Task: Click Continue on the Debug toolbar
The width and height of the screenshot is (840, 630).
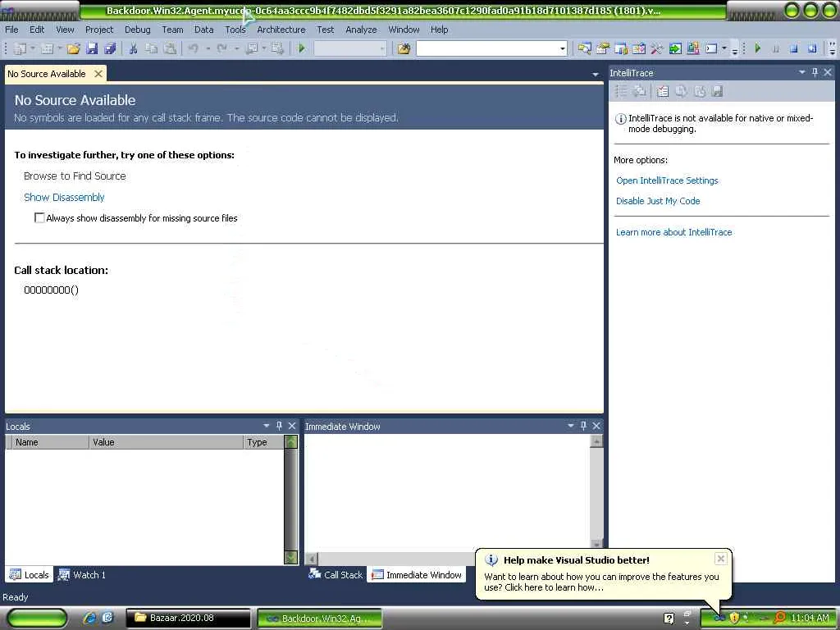Action: (x=757, y=48)
